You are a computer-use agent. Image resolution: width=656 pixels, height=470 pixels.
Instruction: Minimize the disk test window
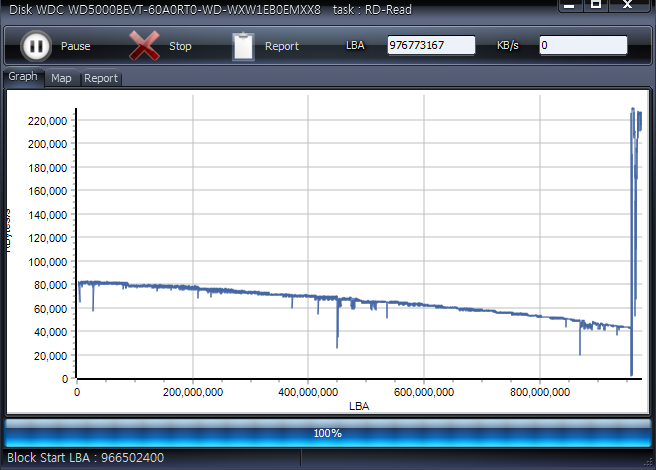coord(568,5)
